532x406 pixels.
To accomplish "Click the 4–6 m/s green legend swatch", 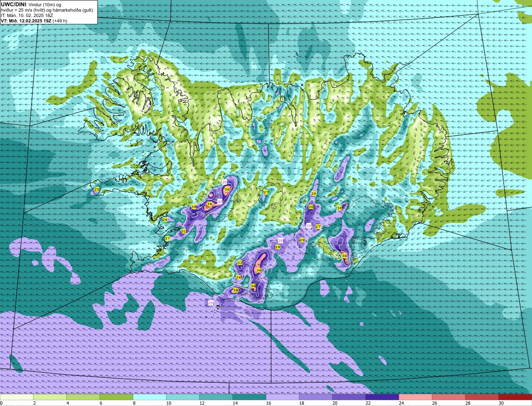I will [x=83, y=397].
